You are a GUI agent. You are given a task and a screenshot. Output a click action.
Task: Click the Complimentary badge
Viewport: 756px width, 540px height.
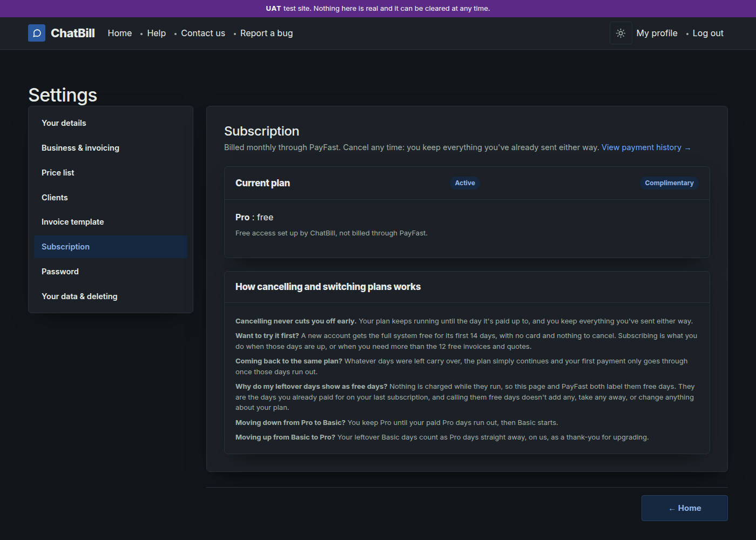pos(669,183)
